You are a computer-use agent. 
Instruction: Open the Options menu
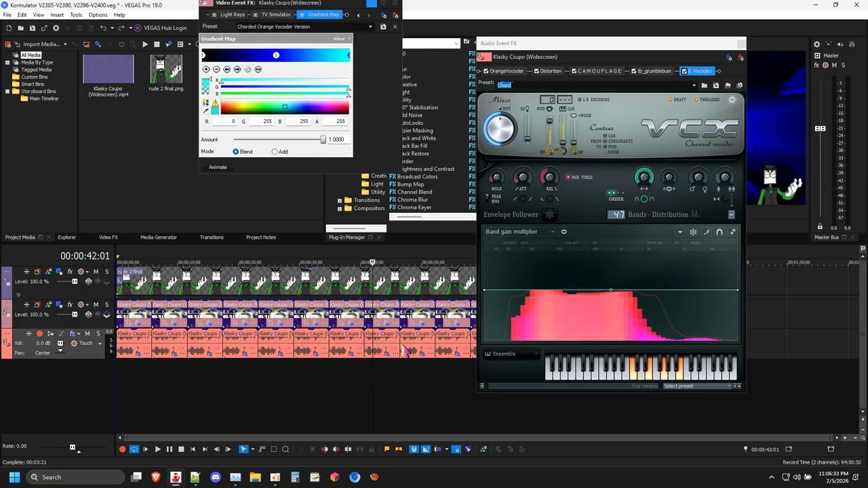coord(98,15)
